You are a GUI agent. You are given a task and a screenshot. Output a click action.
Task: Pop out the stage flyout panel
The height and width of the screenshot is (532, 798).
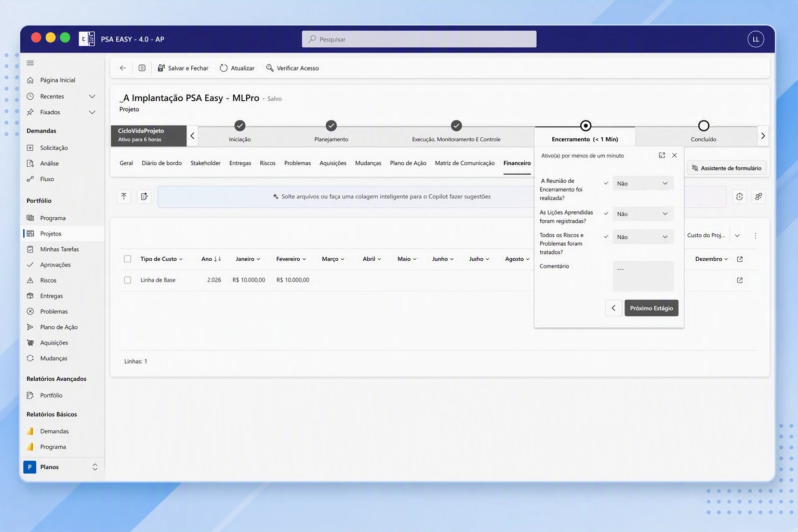pyautogui.click(x=662, y=155)
